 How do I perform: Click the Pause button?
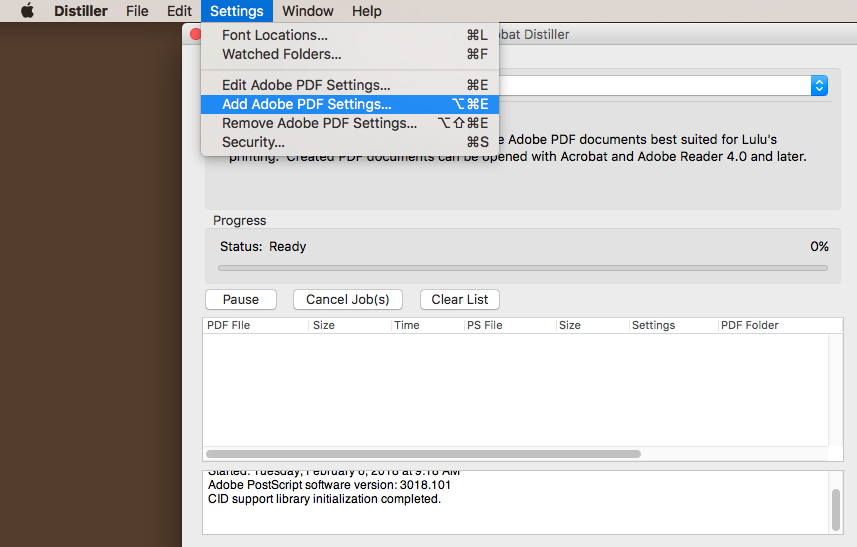point(241,299)
